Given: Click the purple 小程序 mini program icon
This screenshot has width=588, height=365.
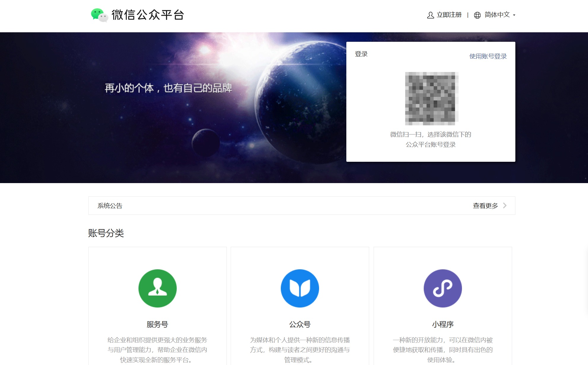Looking at the screenshot, I should point(442,288).
